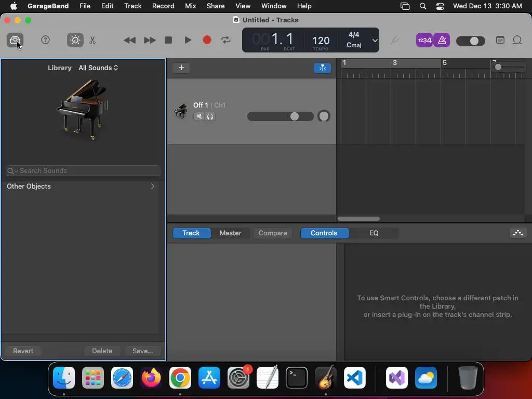Screen dimensions: 532x399
Task: Open Terminal from the Dock
Action: pyautogui.click(x=297, y=378)
